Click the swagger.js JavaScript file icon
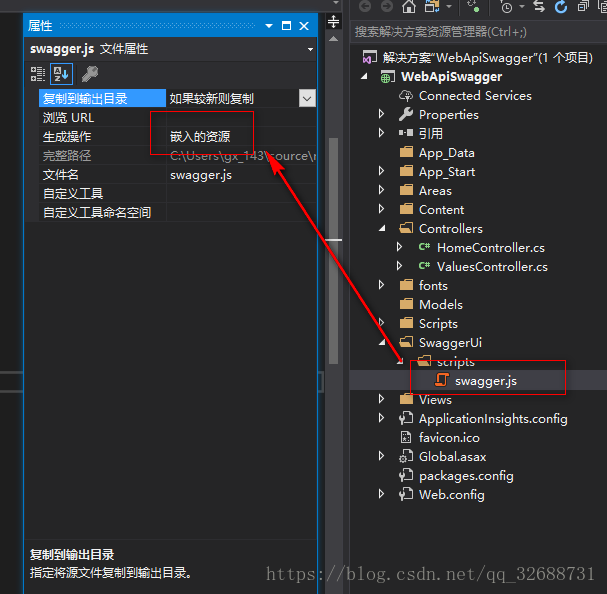Viewport: 607px width, 594px height. pyautogui.click(x=442, y=380)
